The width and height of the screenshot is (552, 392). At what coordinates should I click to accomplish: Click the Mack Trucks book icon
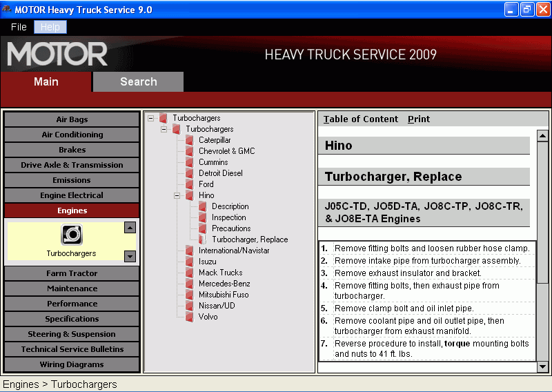coord(190,273)
